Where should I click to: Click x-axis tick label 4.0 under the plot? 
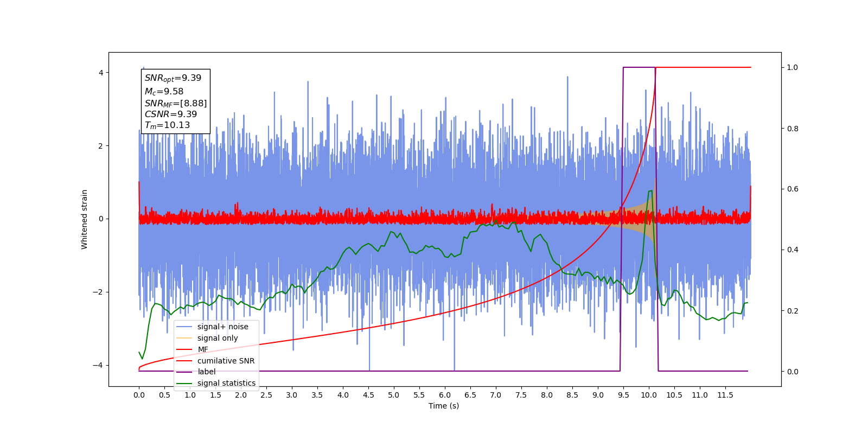click(343, 395)
